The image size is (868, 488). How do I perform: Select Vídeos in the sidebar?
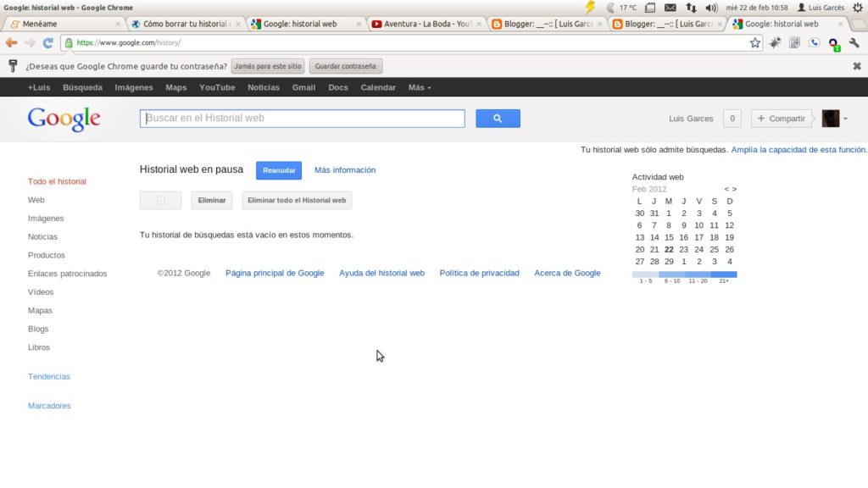point(41,292)
